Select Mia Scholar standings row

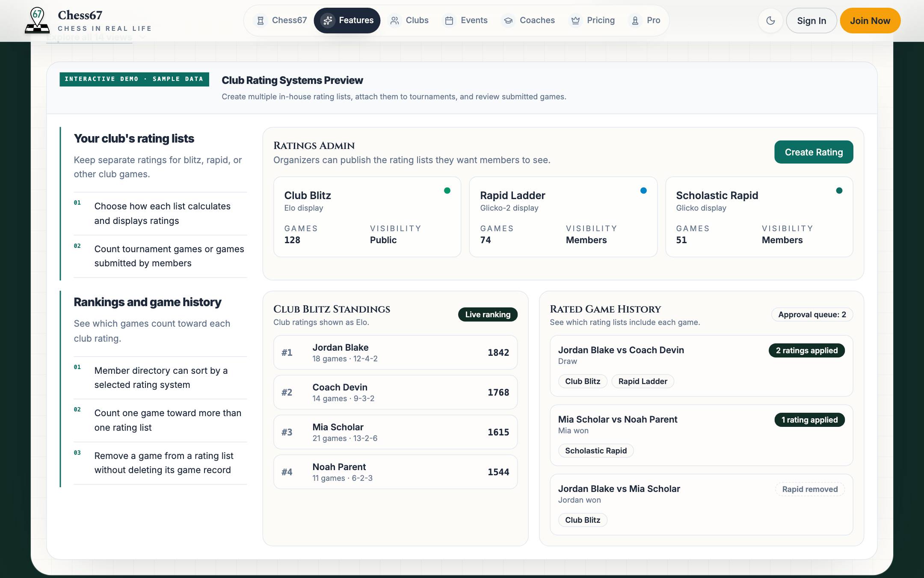point(395,432)
